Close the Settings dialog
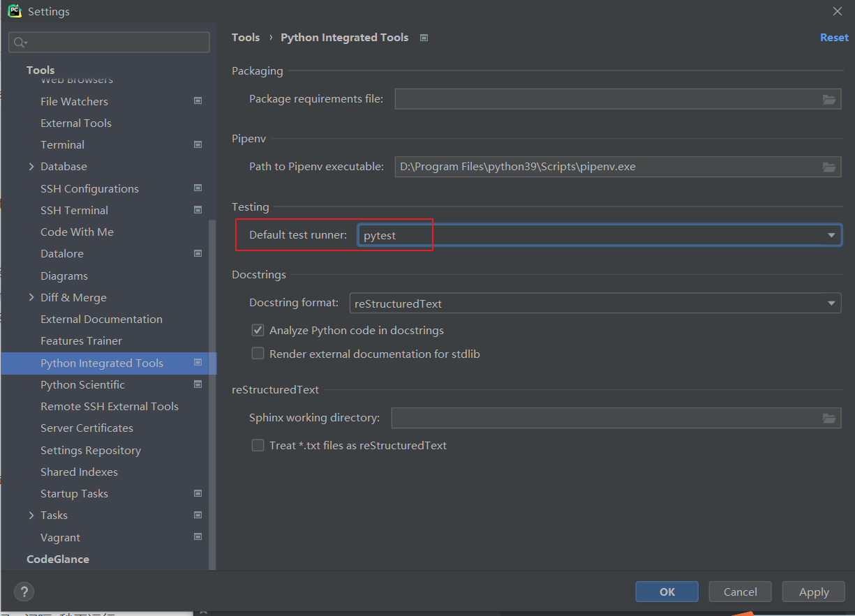 (x=838, y=11)
